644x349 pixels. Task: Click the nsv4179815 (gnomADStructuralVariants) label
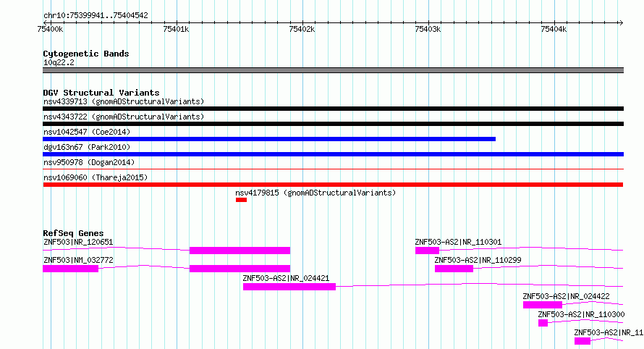click(315, 193)
